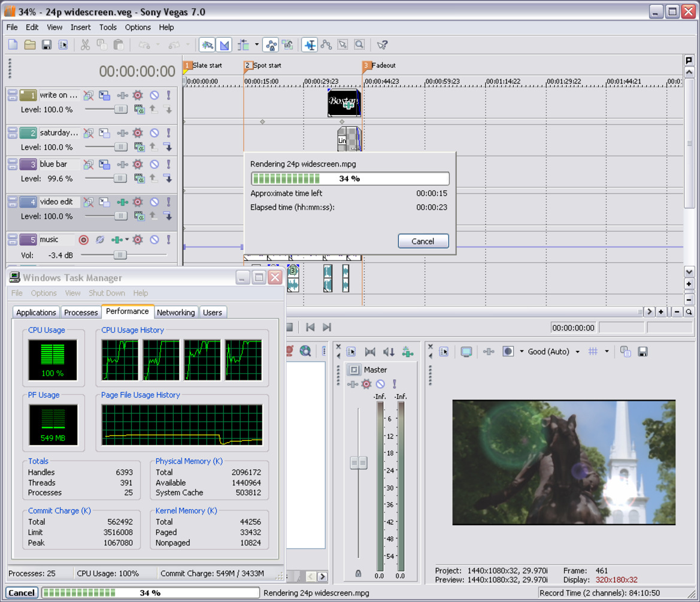The image size is (700, 602).
Task: Click Cancel button in the bottom status bar
Action: pos(22,592)
